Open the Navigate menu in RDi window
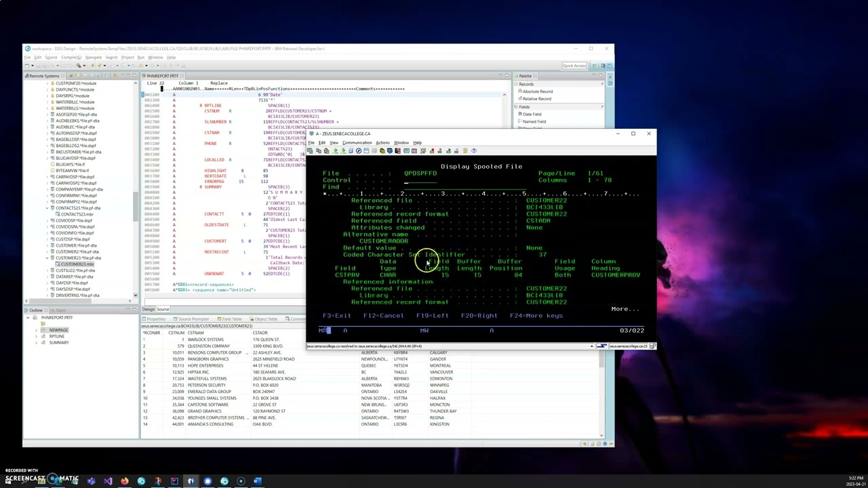Image resolution: width=868 pixels, height=488 pixels. (94, 58)
